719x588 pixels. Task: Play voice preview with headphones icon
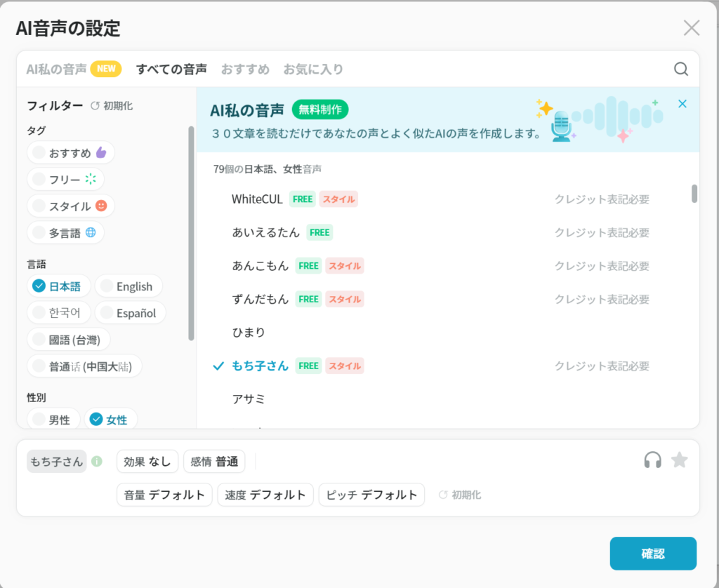coord(652,460)
